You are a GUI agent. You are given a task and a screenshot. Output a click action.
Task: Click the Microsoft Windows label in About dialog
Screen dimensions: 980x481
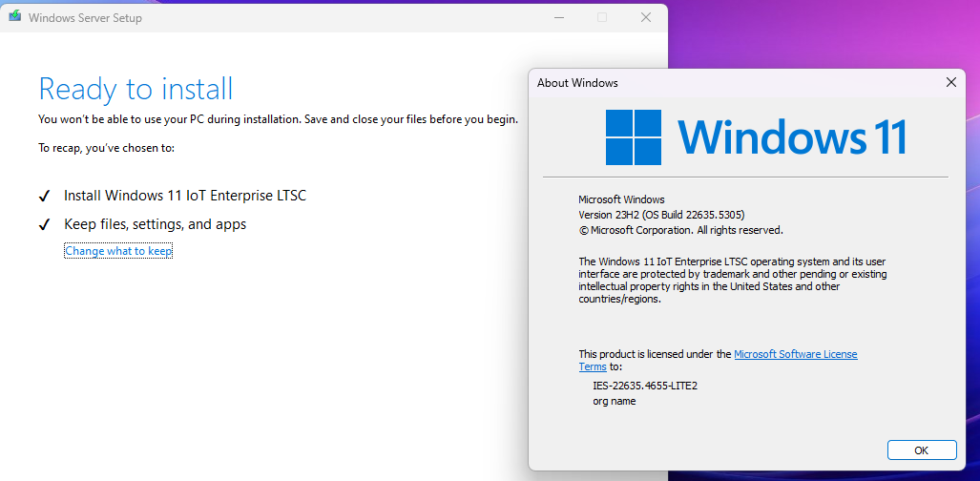point(621,199)
